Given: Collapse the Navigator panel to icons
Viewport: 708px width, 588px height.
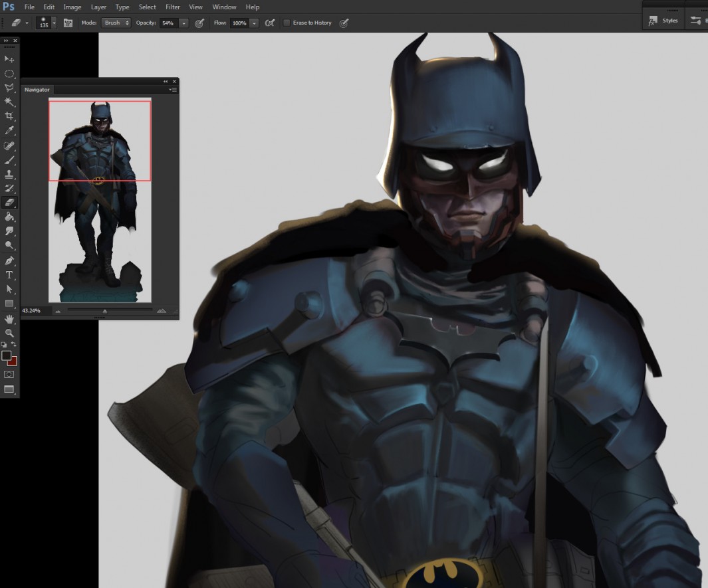Looking at the screenshot, I should (x=166, y=82).
